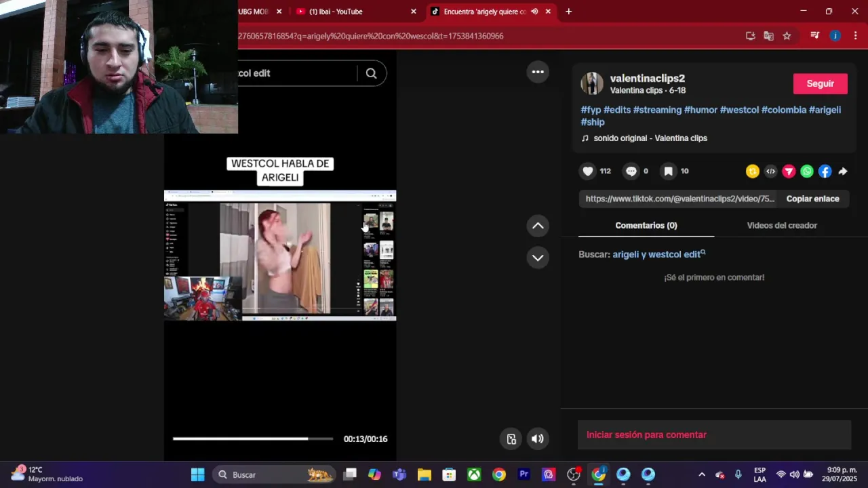Show hidden system tray icons

tap(702, 474)
